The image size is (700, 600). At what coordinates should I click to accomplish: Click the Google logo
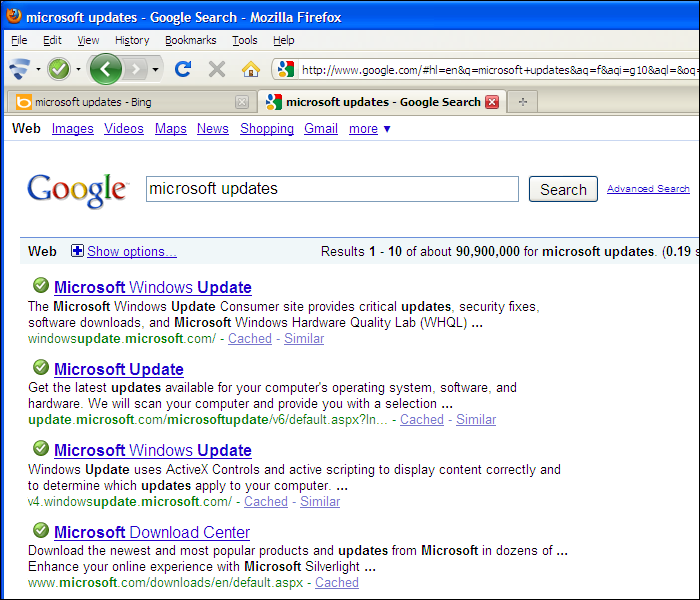point(78,191)
